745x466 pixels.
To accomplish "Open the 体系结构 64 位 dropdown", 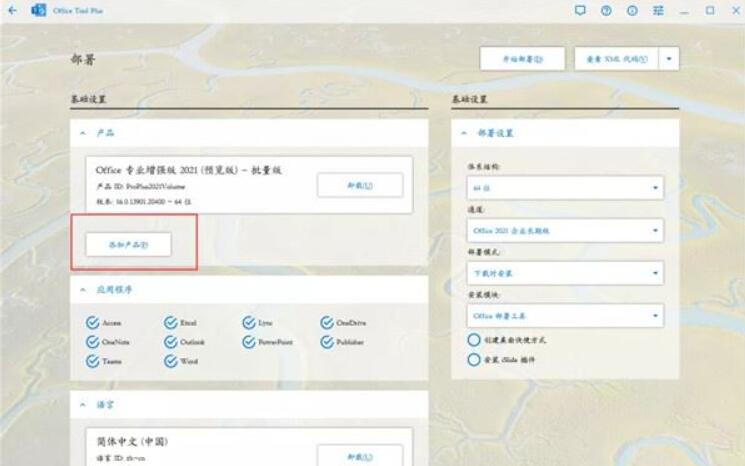I will (565, 188).
